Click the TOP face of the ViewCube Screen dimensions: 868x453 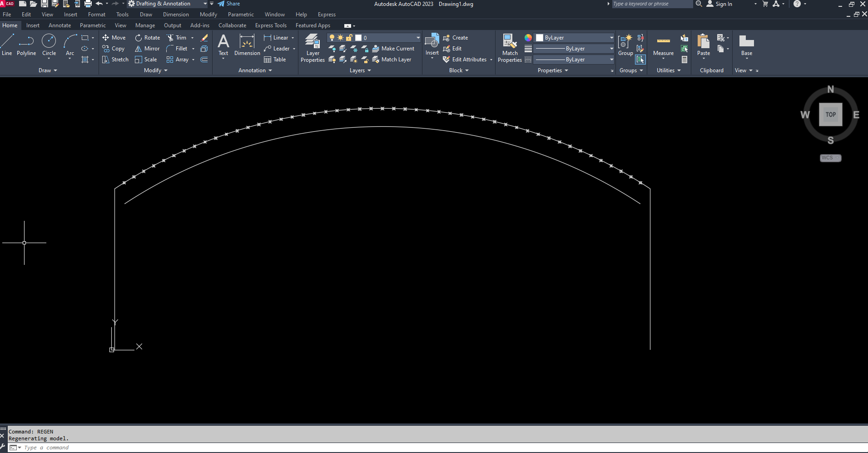pos(831,114)
